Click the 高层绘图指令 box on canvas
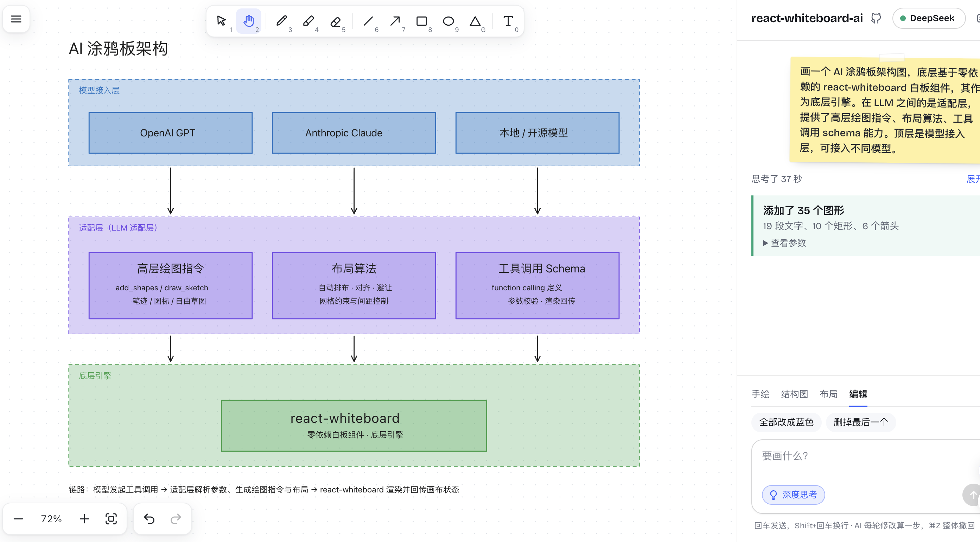The height and width of the screenshot is (542, 980). coord(171,285)
